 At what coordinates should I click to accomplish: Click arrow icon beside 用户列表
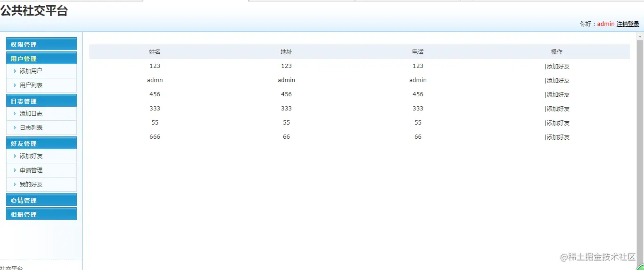[15, 85]
